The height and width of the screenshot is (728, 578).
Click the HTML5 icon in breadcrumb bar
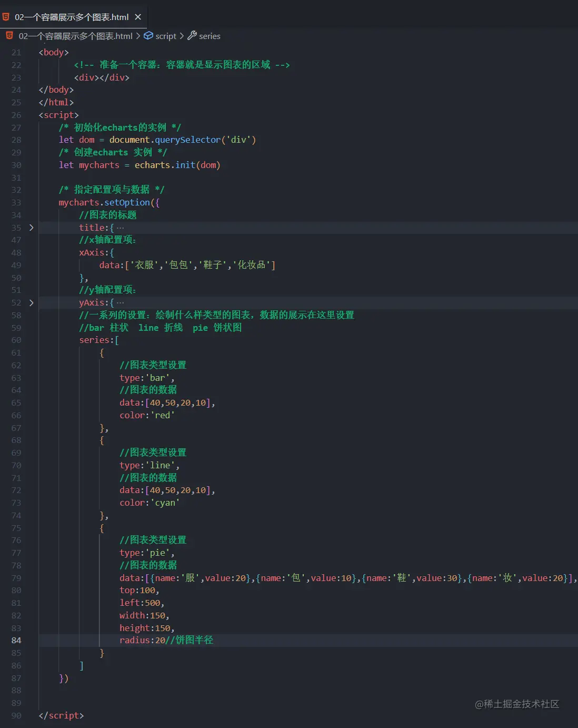tap(9, 36)
